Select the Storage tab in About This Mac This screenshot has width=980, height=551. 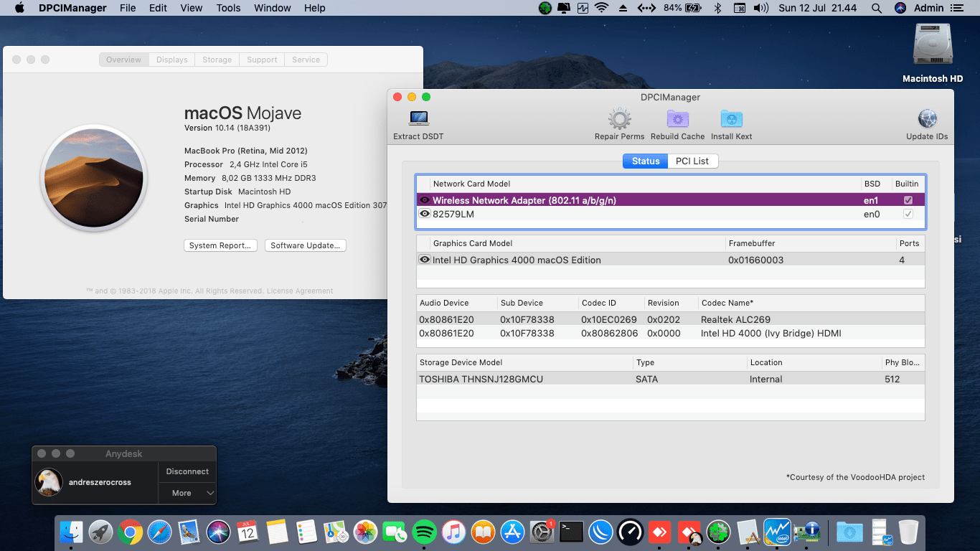click(x=217, y=60)
